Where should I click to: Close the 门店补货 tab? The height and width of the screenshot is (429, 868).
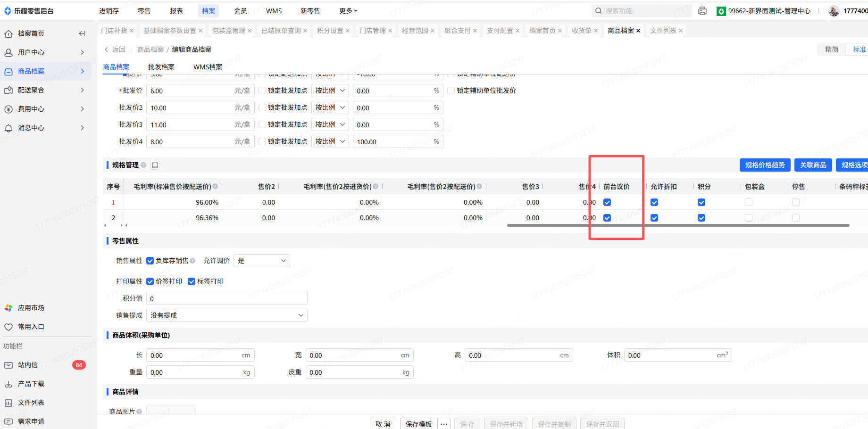pos(132,31)
